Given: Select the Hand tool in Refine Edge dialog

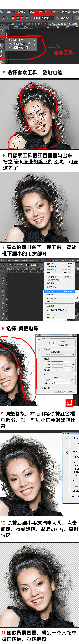Looking at the screenshot, I should (x=39, y=342).
